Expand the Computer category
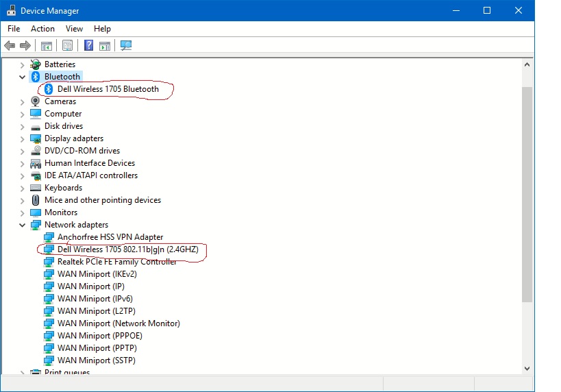The height and width of the screenshot is (392, 561). point(22,114)
